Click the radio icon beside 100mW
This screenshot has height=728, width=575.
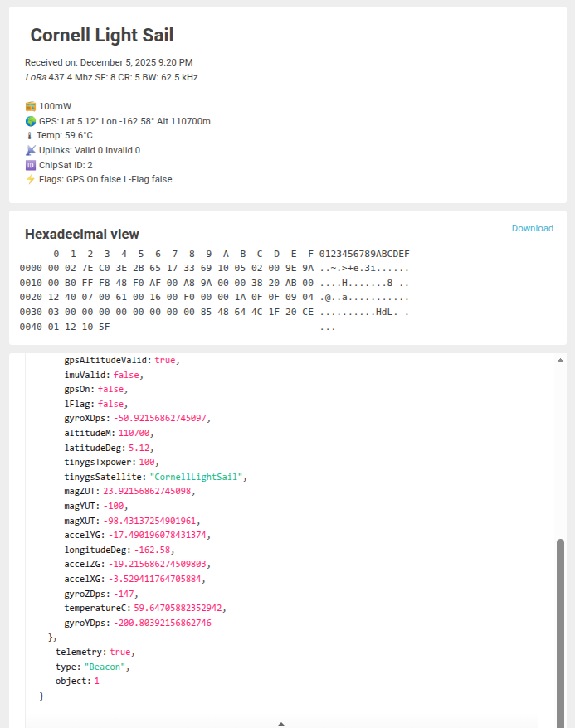[x=31, y=107]
